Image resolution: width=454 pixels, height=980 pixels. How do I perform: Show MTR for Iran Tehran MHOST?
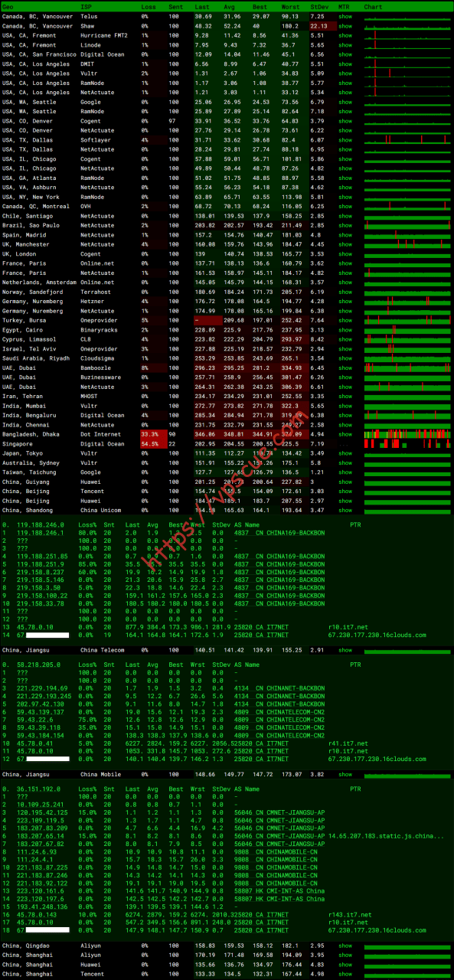point(345,397)
